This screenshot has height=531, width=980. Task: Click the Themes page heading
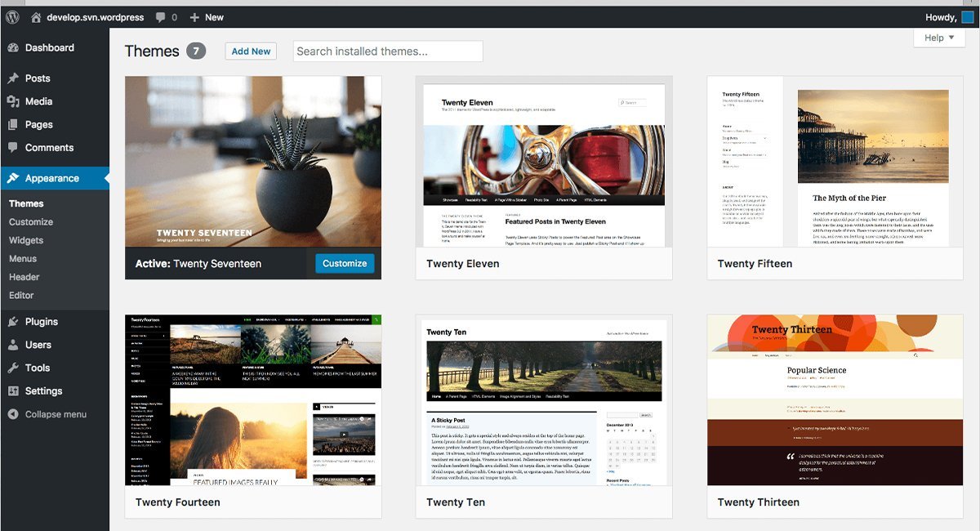(152, 51)
